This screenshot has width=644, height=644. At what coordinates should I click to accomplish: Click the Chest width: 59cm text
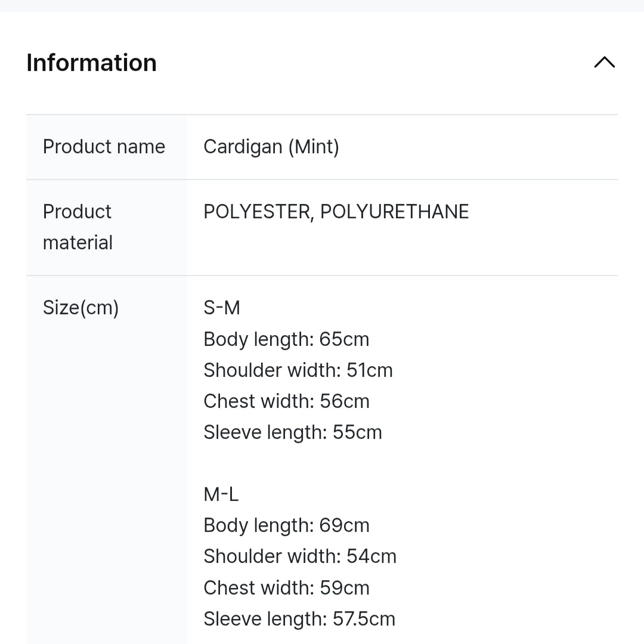click(x=286, y=588)
